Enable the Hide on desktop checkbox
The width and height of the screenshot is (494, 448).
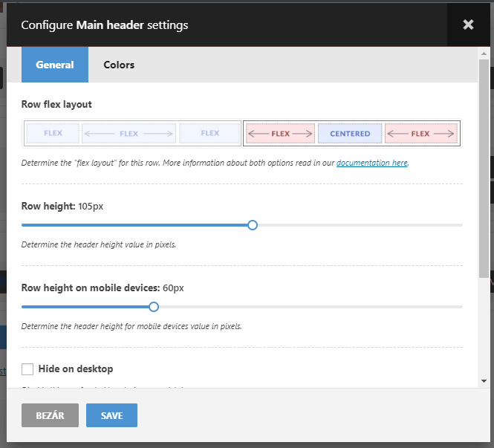pyautogui.click(x=28, y=369)
